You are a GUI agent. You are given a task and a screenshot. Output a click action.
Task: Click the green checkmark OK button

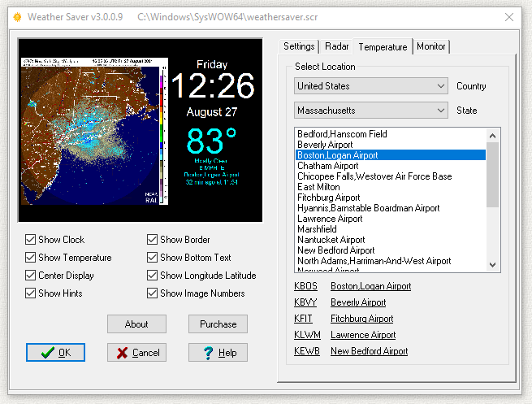click(55, 353)
